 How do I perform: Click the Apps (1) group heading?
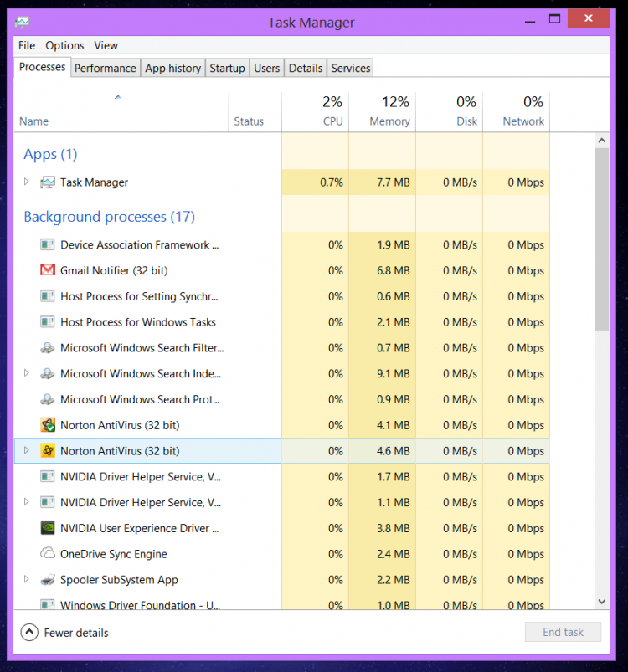[x=50, y=154]
